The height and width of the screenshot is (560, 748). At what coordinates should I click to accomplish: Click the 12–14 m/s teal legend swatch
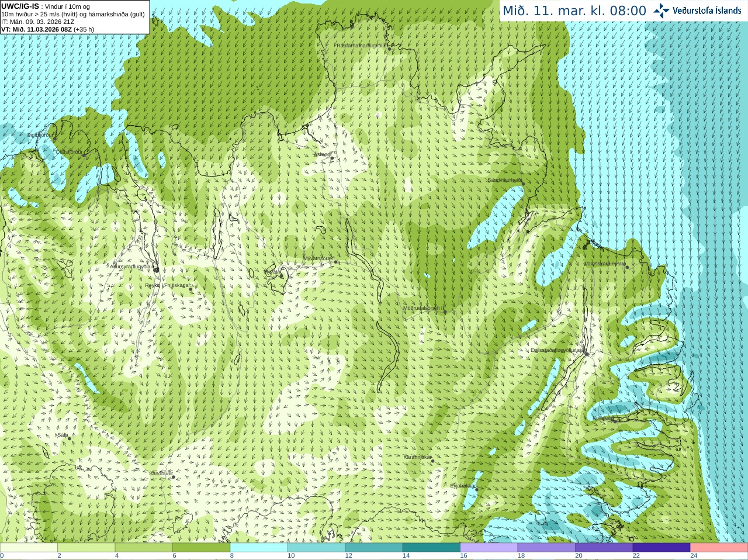[x=374, y=548]
